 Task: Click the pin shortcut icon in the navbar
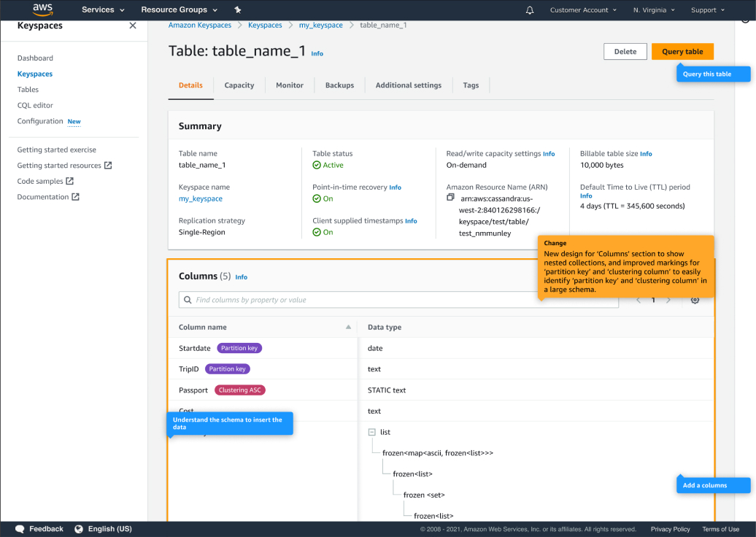coord(237,10)
